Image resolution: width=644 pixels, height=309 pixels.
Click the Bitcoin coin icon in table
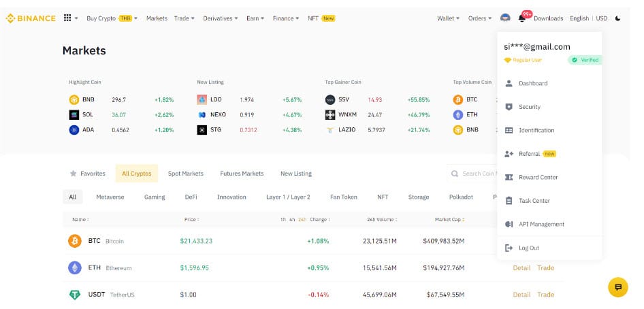pyautogui.click(x=74, y=241)
